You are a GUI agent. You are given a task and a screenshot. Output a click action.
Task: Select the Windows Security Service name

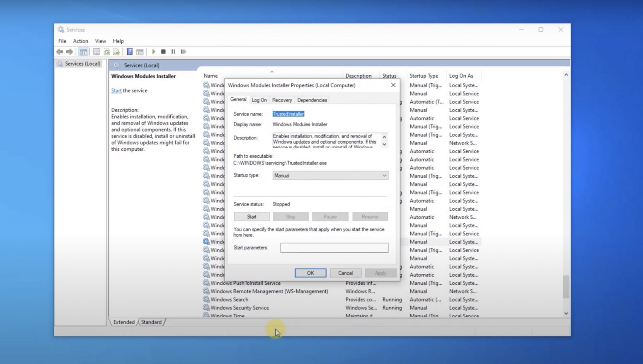[x=240, y=308]
